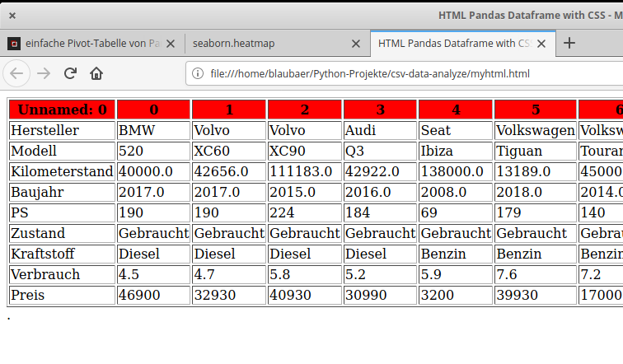Switch to the seaborn.heatmap tab
Image resolution: width=623 pixels, height=364 pixels.
pyautogui.click(x=278, y=44)
